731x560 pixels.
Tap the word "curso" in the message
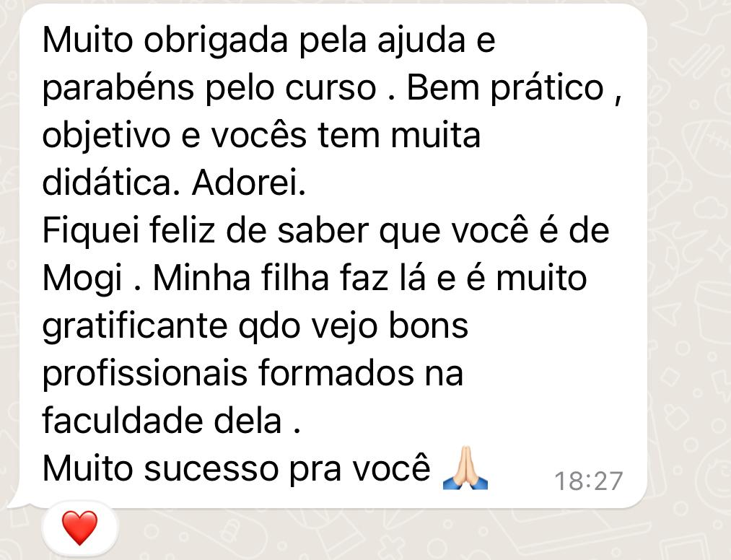(x=331, y=89)
